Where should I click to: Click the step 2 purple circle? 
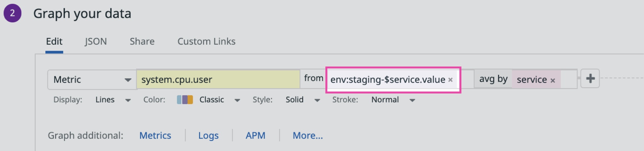(x=12, y=13)
